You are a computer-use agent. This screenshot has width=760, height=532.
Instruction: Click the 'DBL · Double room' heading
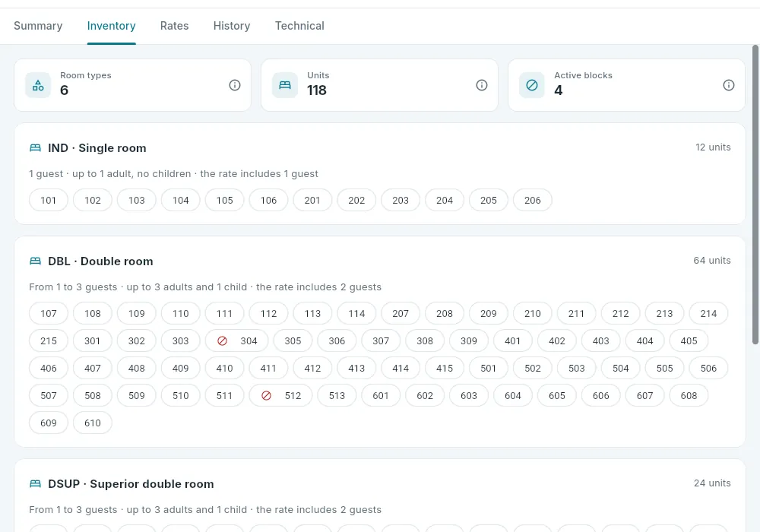point(100,261)
